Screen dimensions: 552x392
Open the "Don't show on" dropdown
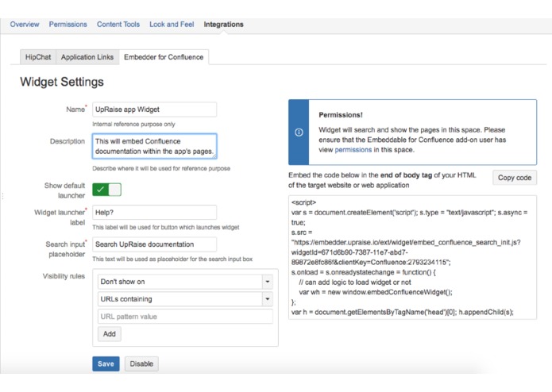[185, 282]
